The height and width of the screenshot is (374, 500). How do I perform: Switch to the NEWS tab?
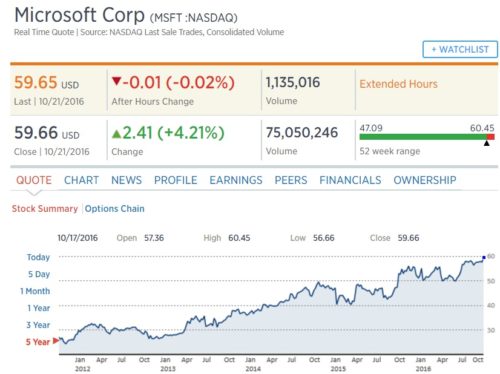(126, 180)
